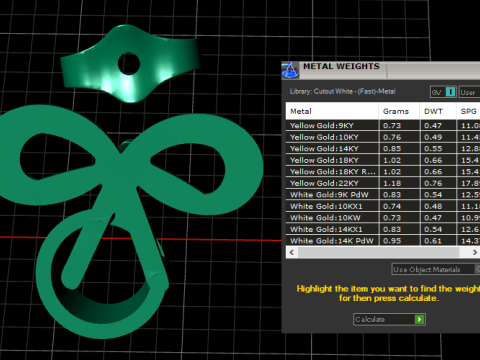The width and height of the screenshot is (480, 360).
Task: Click the table's left scroll arrow
Action: [292, 252]
